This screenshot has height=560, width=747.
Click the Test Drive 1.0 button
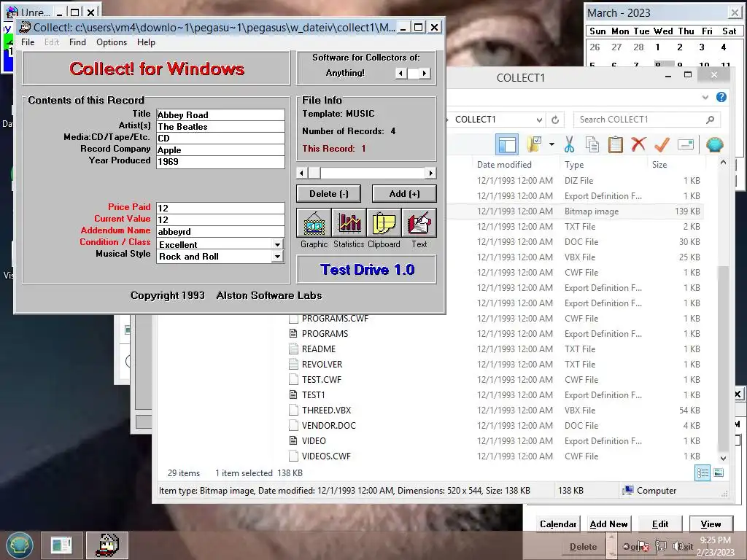pyautogui.click(x=367, y=270)
